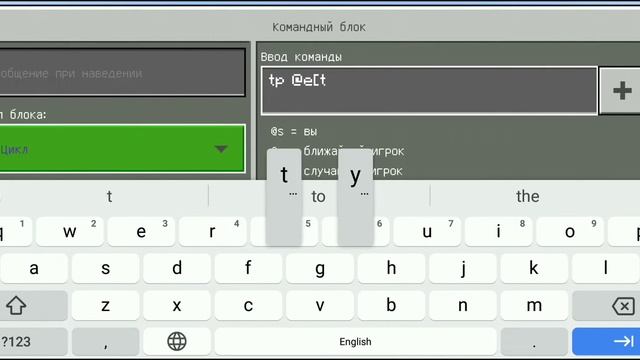Tap the x key
This screenshot has width=640, height=360.
point(177,306)
